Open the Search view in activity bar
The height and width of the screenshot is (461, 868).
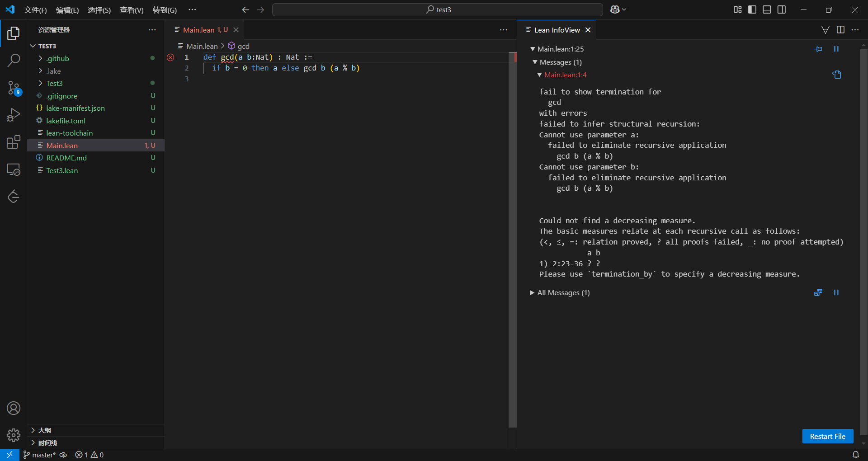click(14, 60)
